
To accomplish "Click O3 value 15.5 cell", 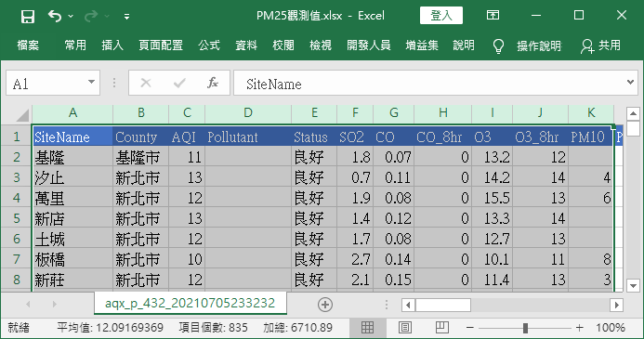I will (x=492, y=198).
